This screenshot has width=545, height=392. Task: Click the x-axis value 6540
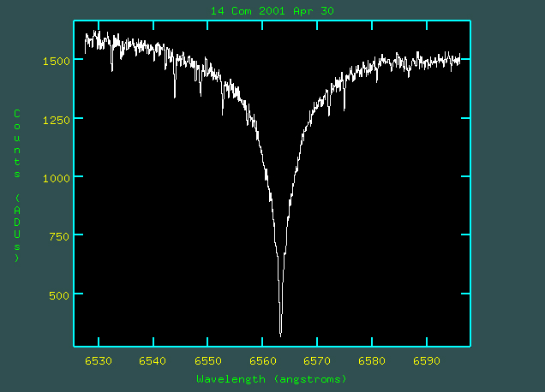pos(153,361)
